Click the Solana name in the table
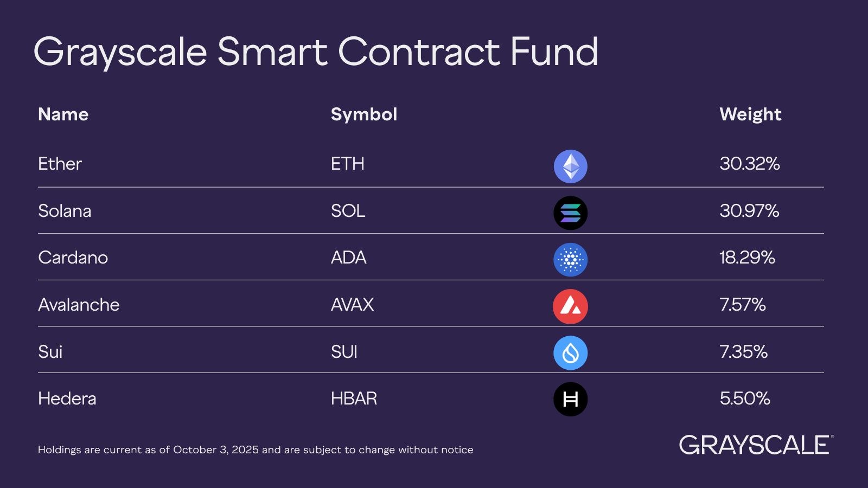 pos(65,211)
